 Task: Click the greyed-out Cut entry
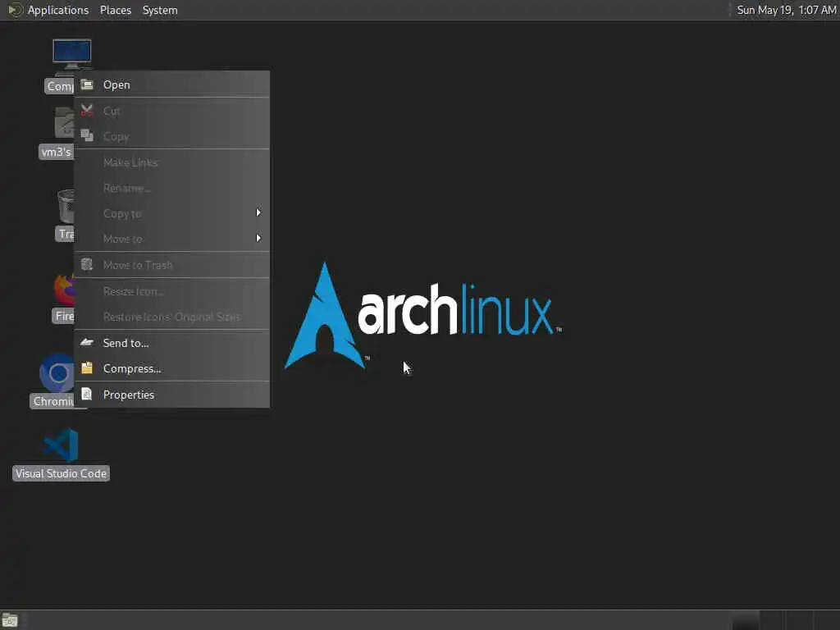coord(172,111)
